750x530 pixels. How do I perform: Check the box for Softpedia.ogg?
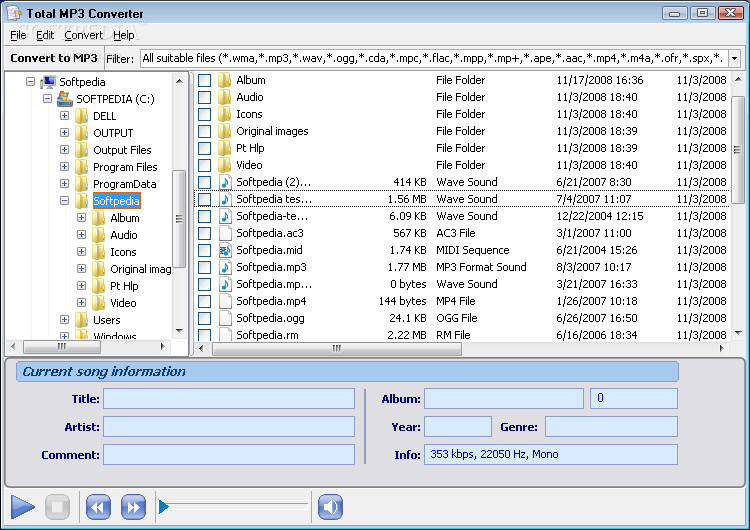(205, 318)
